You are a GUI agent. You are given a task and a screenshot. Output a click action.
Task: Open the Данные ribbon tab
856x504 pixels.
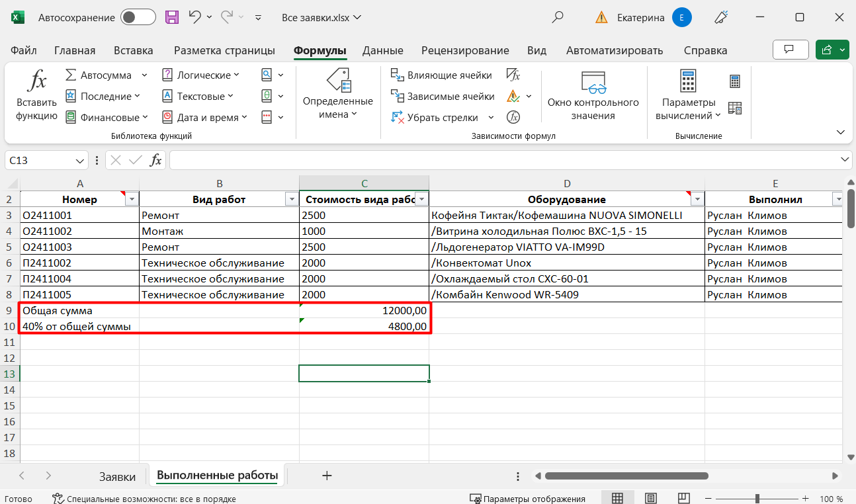point(382,50)
